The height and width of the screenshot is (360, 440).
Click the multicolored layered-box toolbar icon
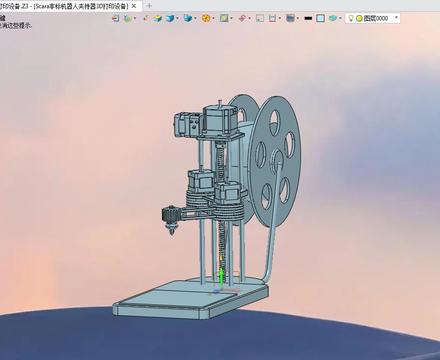point(158,18)
